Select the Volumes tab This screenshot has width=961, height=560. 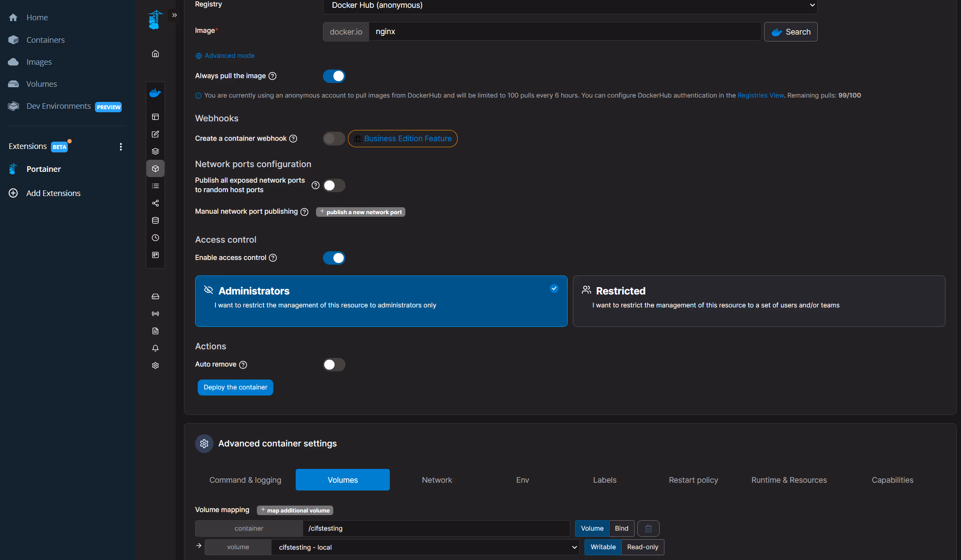(343, 480)
